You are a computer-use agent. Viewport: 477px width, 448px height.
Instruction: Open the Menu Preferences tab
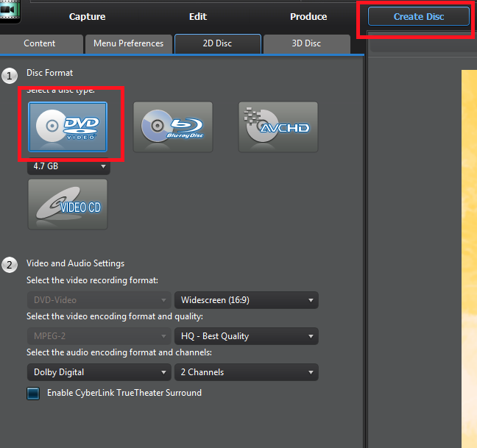(128, 43)
